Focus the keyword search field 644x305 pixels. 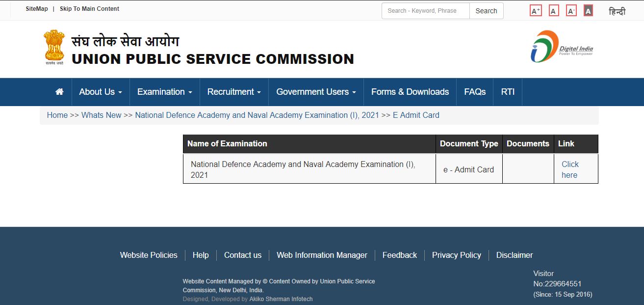click(425, 11)
